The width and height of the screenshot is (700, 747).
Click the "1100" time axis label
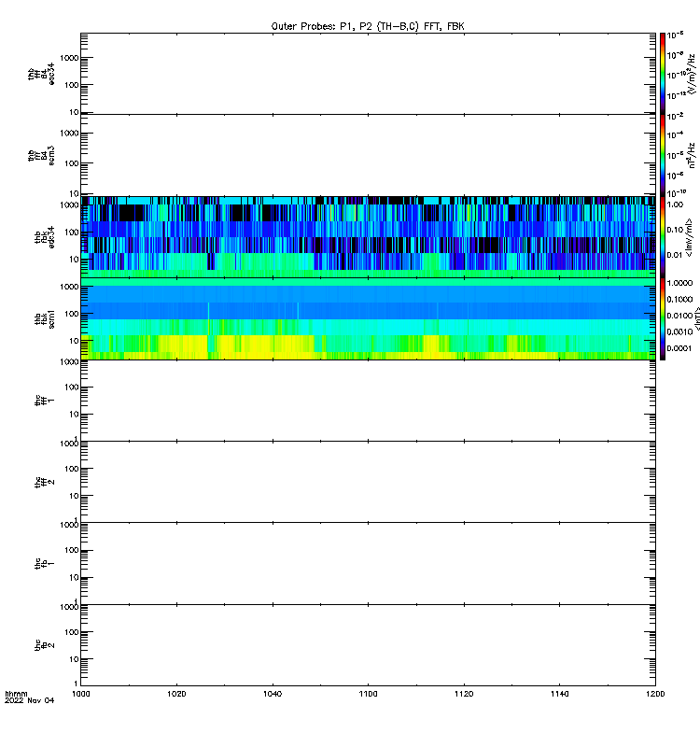[x=368, y=694]
